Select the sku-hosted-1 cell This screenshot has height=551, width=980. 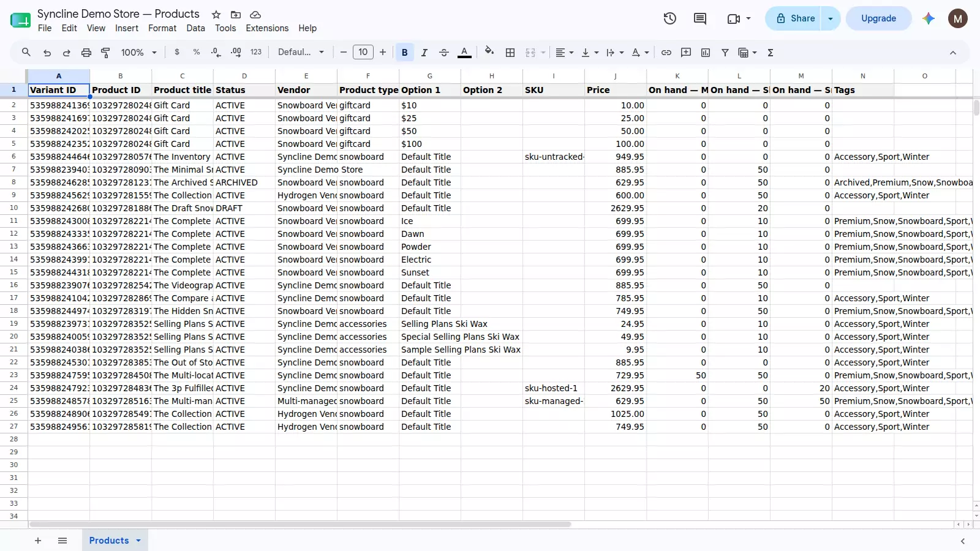[554, 388]
